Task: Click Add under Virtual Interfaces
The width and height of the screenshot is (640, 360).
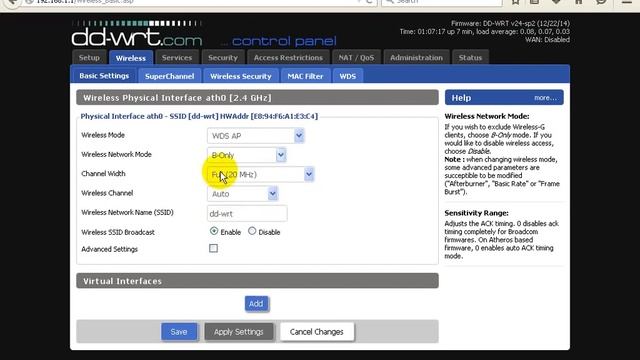Action: (256, 304)
